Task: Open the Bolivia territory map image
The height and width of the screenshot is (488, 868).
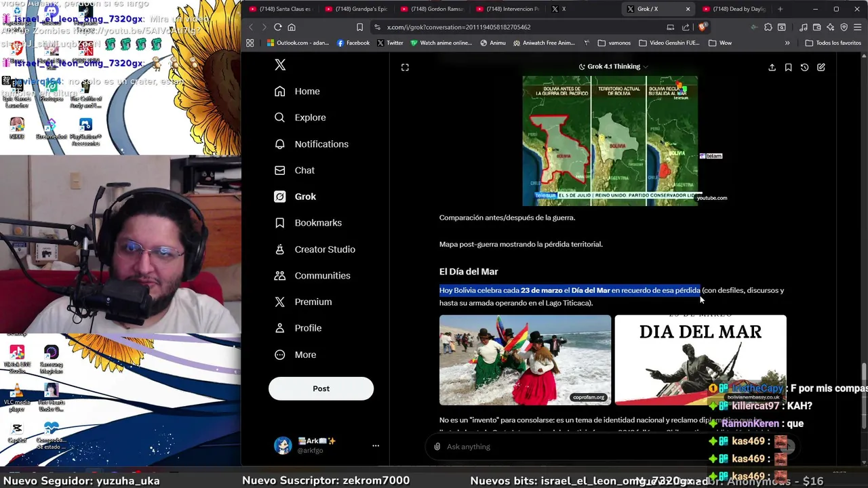Action: pyautogui.click(x=610, y=140)
